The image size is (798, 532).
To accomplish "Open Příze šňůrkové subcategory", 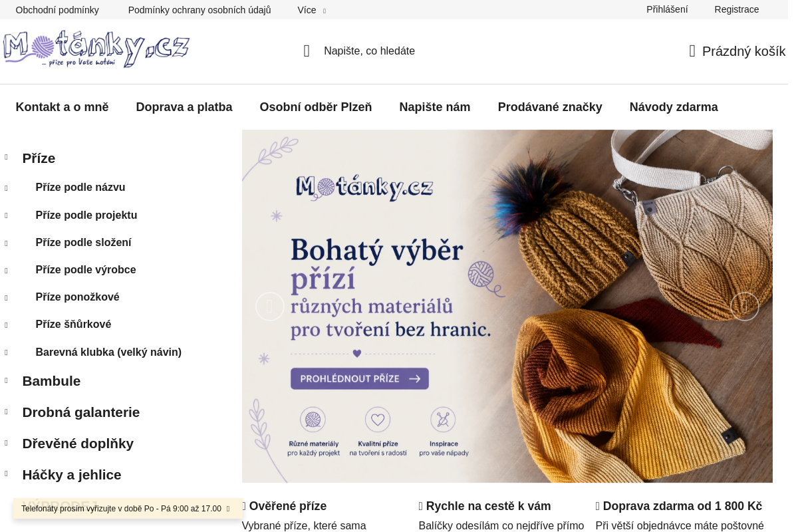I will point(73,325).
